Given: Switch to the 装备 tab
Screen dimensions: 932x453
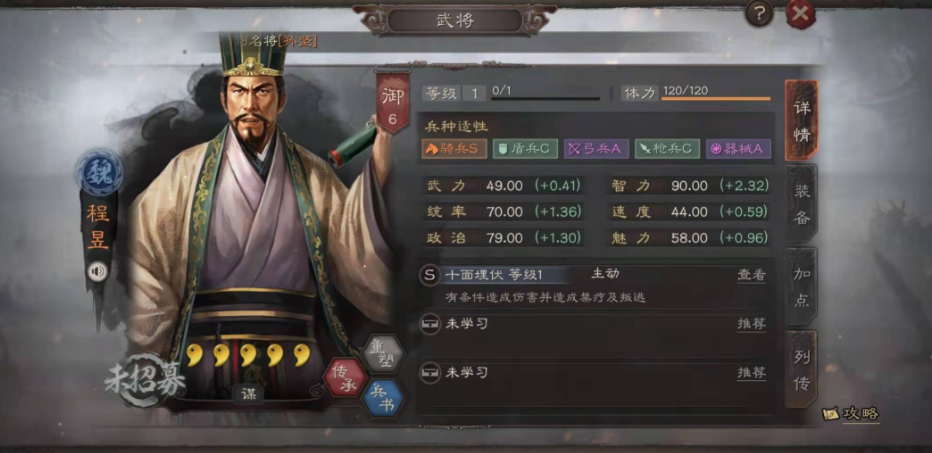Looking at the screenshot, I should pyautogui.click(x=801, y=203).
